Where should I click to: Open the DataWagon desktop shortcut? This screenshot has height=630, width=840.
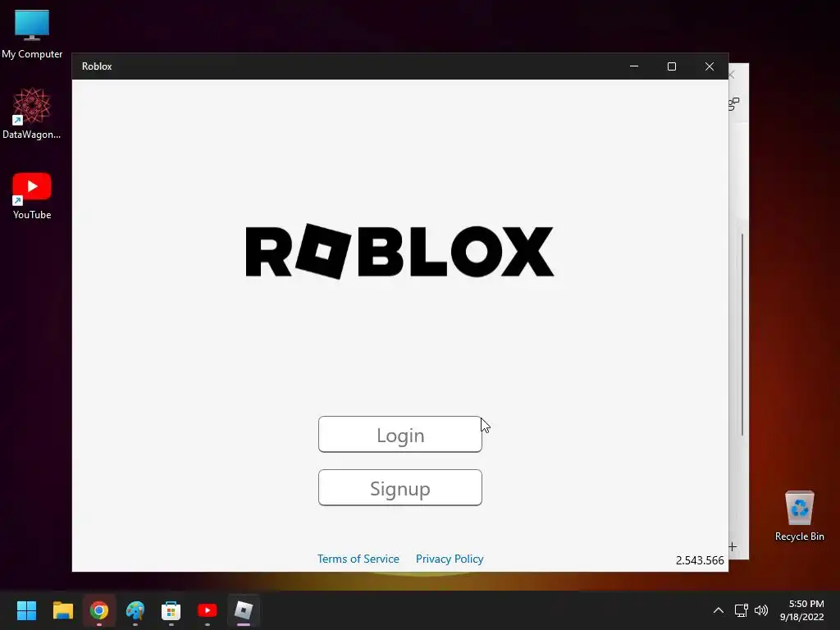32,113
